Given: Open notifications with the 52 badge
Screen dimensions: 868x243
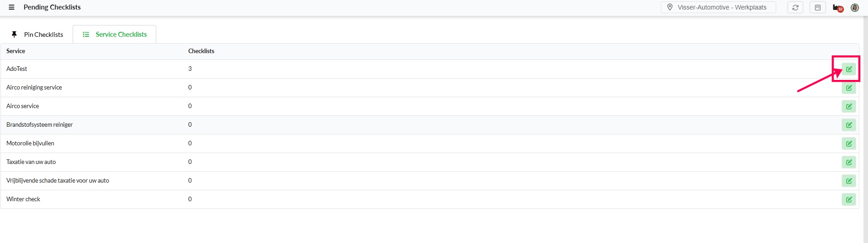Looking at the screenshot, I should click(x=838, y=8).
